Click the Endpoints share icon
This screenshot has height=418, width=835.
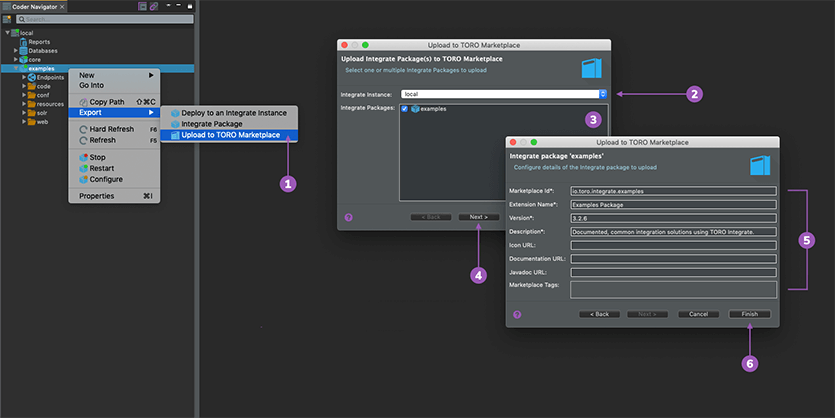pyautogui.click(x=31, y=77)
